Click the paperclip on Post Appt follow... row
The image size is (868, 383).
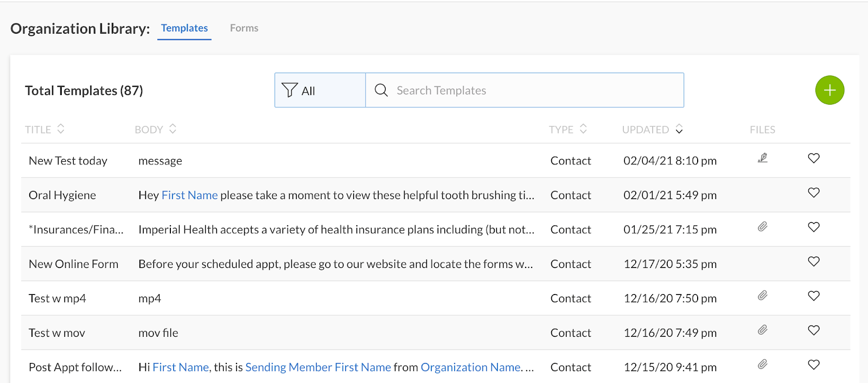[762, 364]
